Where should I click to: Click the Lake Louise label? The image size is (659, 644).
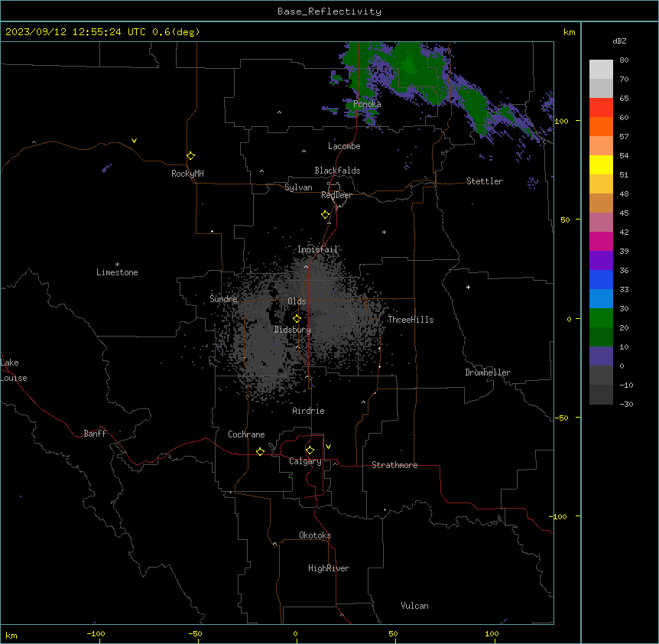14,370
